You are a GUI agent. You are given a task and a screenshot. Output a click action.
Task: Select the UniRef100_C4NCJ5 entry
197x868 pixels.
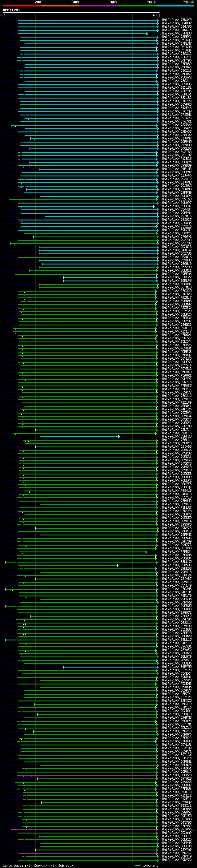177,30
